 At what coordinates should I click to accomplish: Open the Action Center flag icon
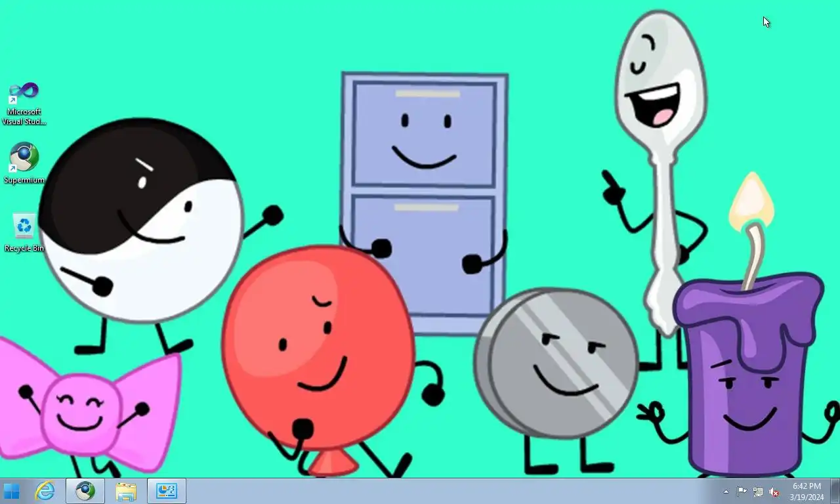tap(742, 492)
